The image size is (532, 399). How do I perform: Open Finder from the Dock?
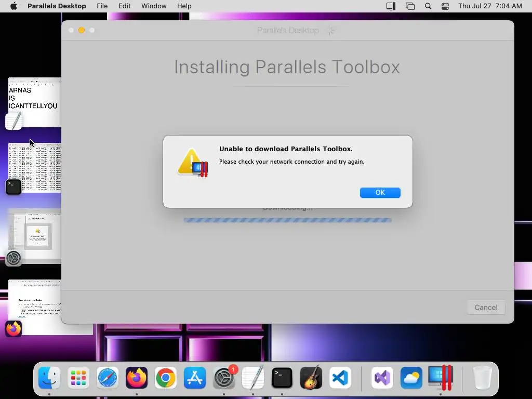(49, 378)
